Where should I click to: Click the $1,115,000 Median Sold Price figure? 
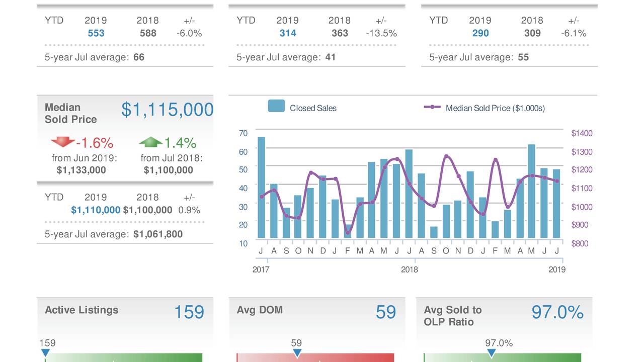tap(168, 109)
